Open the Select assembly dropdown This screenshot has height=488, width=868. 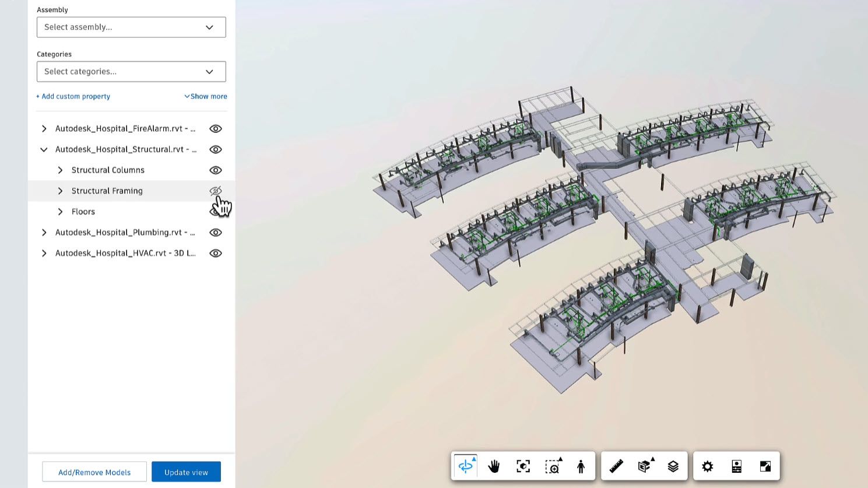click(x=131, y=27)
